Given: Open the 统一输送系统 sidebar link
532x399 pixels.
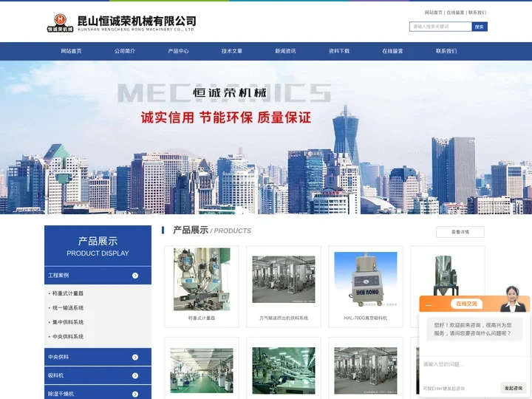Looking at the screenshot, I should (68, 307).
